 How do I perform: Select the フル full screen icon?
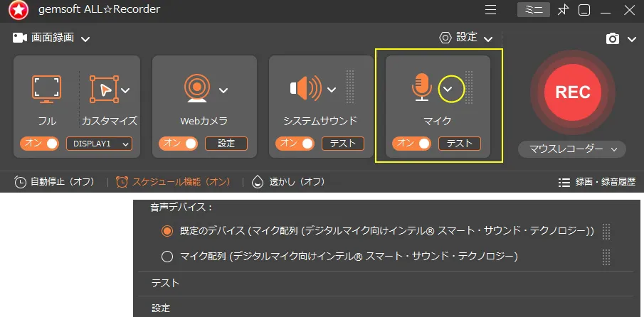46,89
